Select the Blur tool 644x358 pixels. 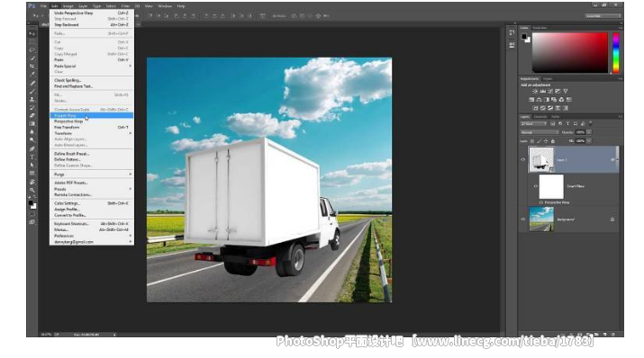pyautogui.click(x=32, y=132)
